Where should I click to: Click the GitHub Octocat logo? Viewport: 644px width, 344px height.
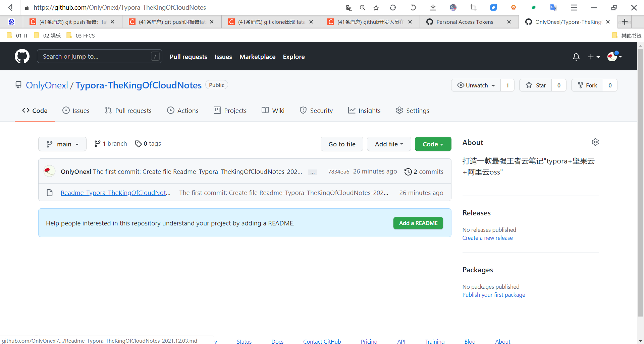(22, 56)
